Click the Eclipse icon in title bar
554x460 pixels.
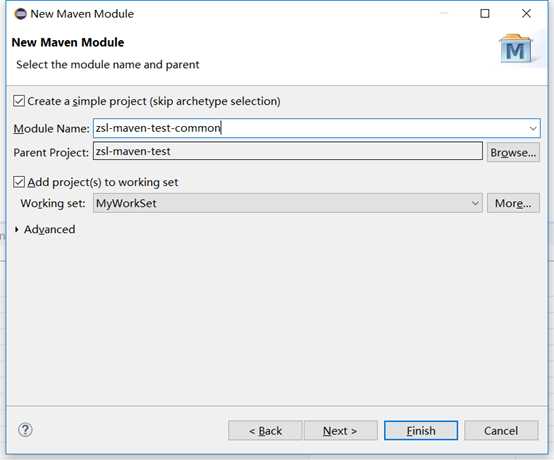click(x=20, y=14)
